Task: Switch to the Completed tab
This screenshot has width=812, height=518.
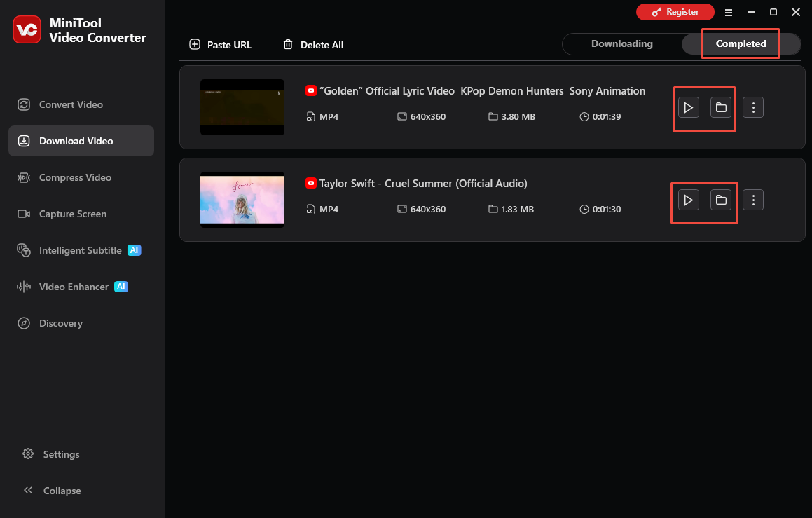Action: (x=741, y=44)
